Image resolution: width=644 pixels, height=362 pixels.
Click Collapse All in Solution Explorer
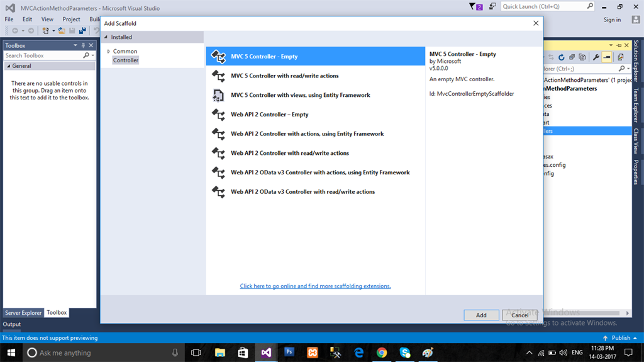point(572,57)
